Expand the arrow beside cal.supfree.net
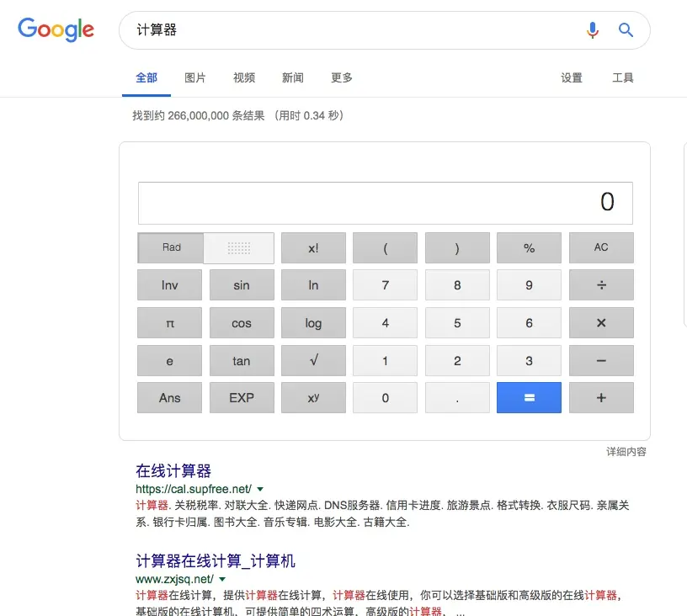The width and height of the screenshot is (687, 616). (x=260, y=489)
